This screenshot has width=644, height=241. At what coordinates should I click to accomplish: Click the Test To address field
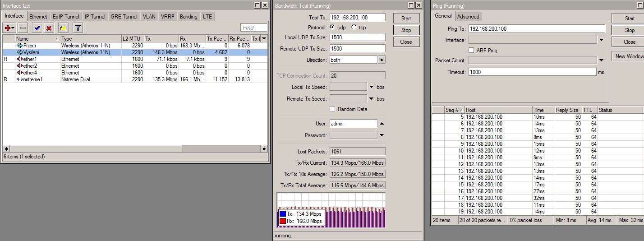pos(358,18)
